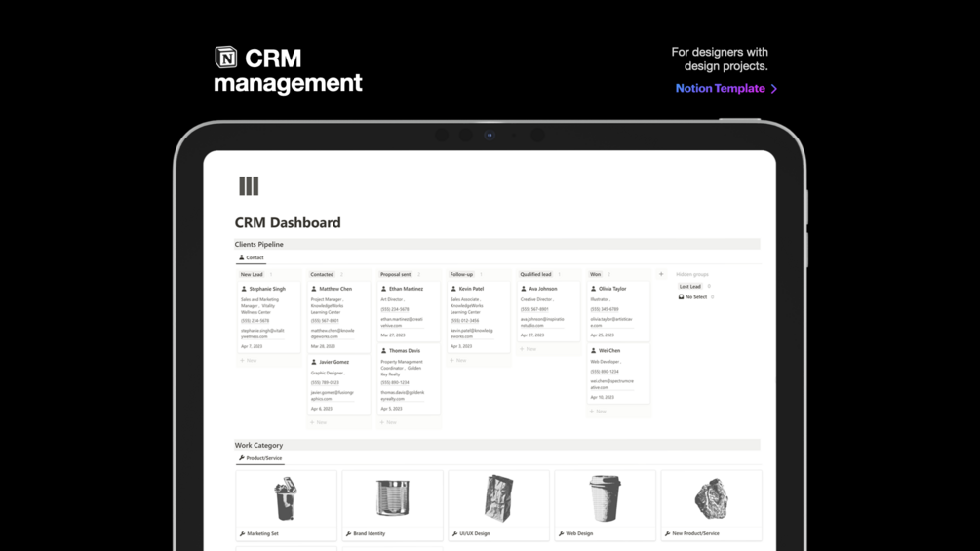
Task: Click the person icon on the Contact tab
Action: pyautogui.click(x=241, y=257)
